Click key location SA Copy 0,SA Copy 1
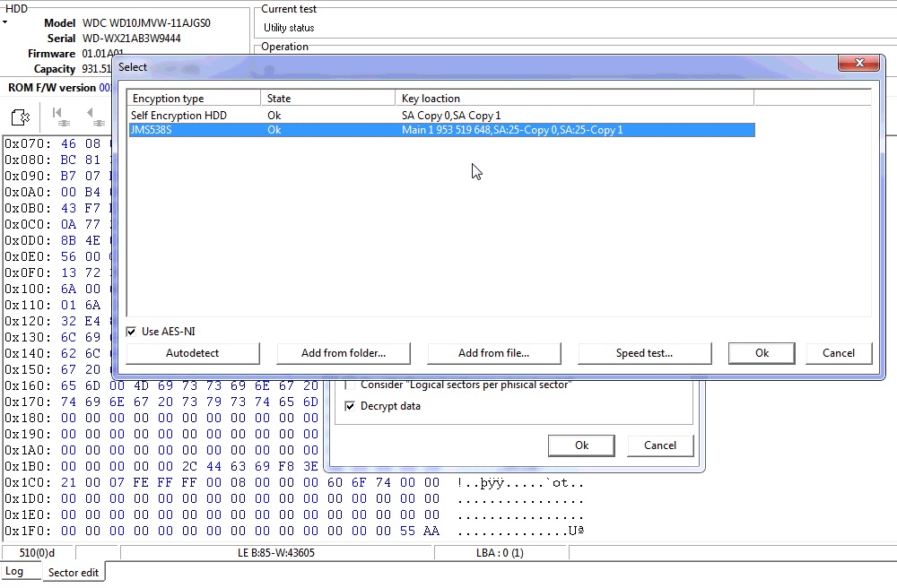The width and height of the screenshot is (897, 588). coord(451,116)
